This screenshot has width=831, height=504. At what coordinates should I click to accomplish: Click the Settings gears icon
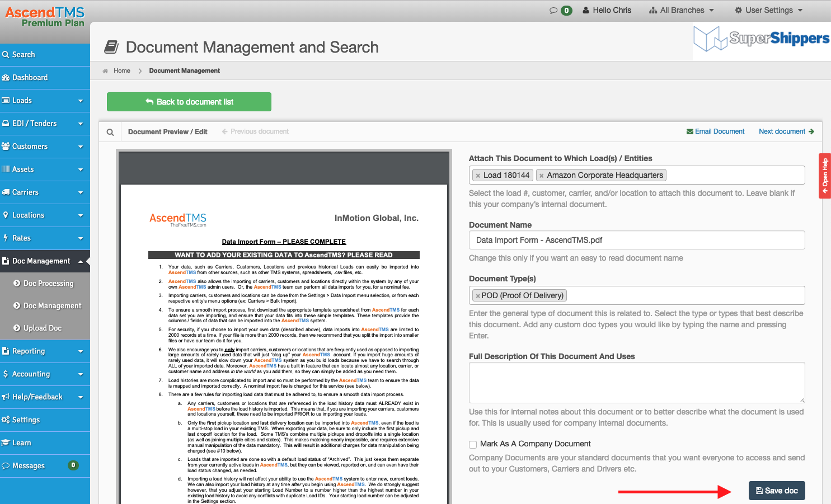(6, 420)
